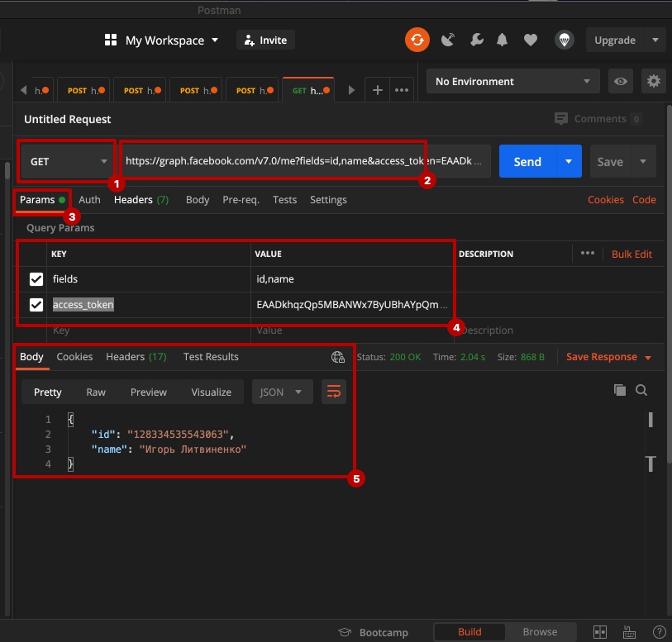This screenshot has height=642, width=672.
Task: Open the Pre-req. tab
Action: point(241,200)
